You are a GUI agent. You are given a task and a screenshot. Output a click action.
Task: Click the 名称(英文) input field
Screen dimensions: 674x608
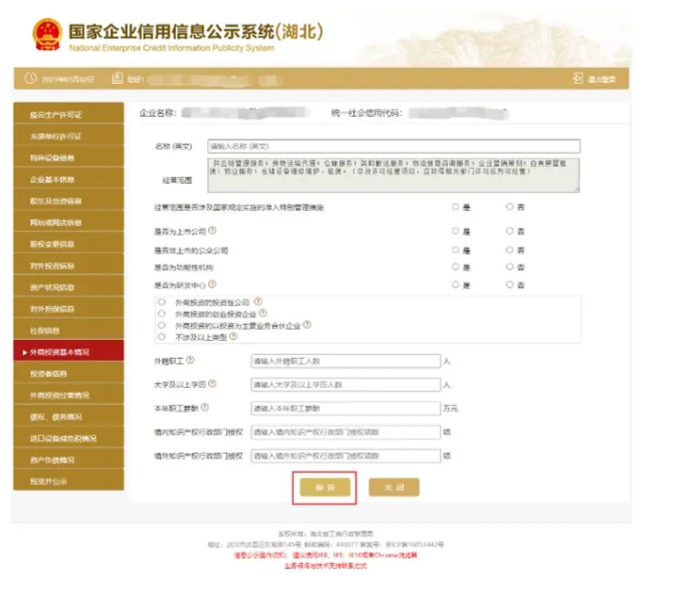pyautogui.click(x=393, y=146)
